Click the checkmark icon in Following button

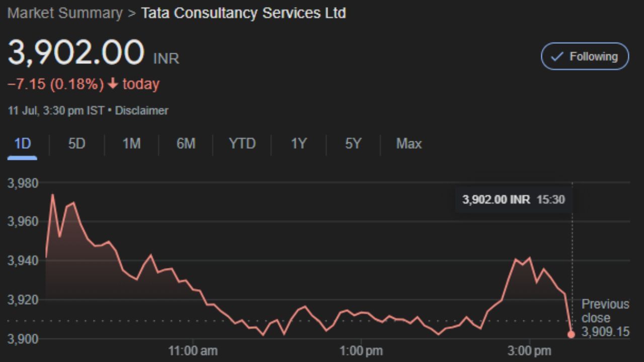click(x=556, y=57)
